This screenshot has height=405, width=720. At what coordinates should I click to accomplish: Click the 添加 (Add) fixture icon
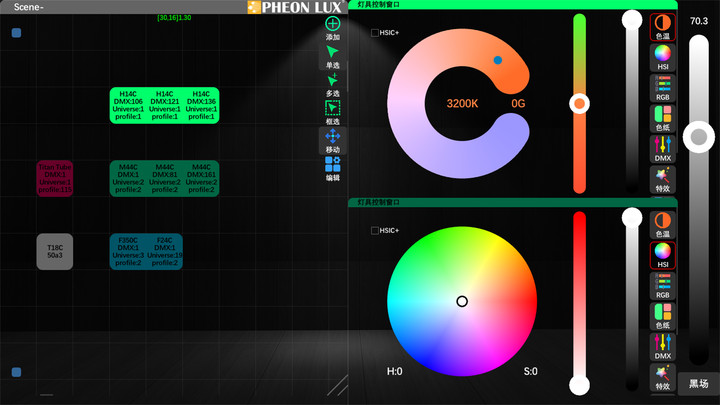333,24
